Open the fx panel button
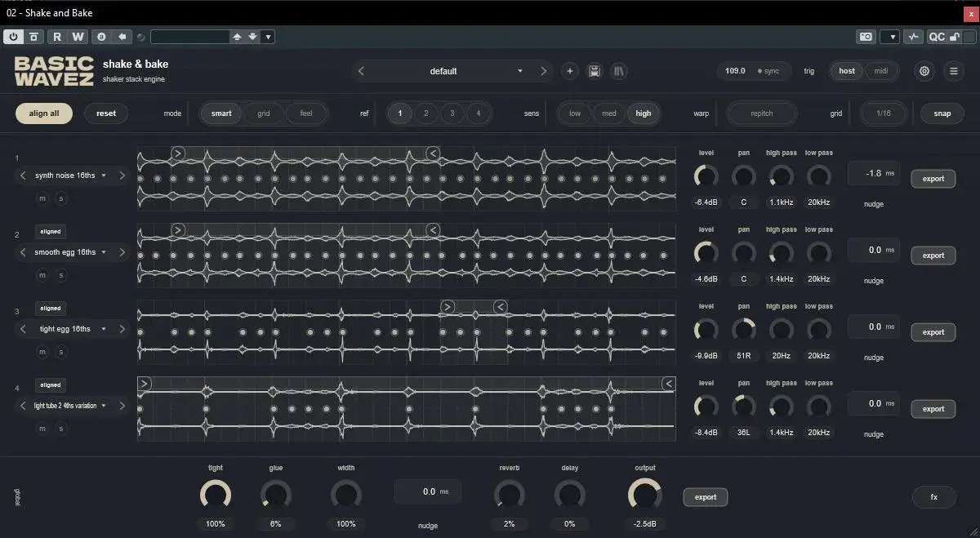The image size is (980, 538). [934, 496]
